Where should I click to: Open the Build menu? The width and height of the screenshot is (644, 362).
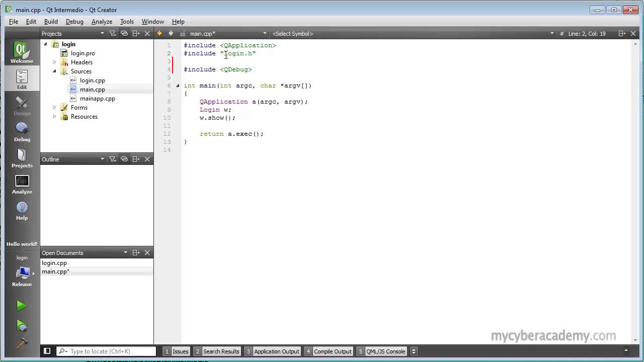(51, 22)
